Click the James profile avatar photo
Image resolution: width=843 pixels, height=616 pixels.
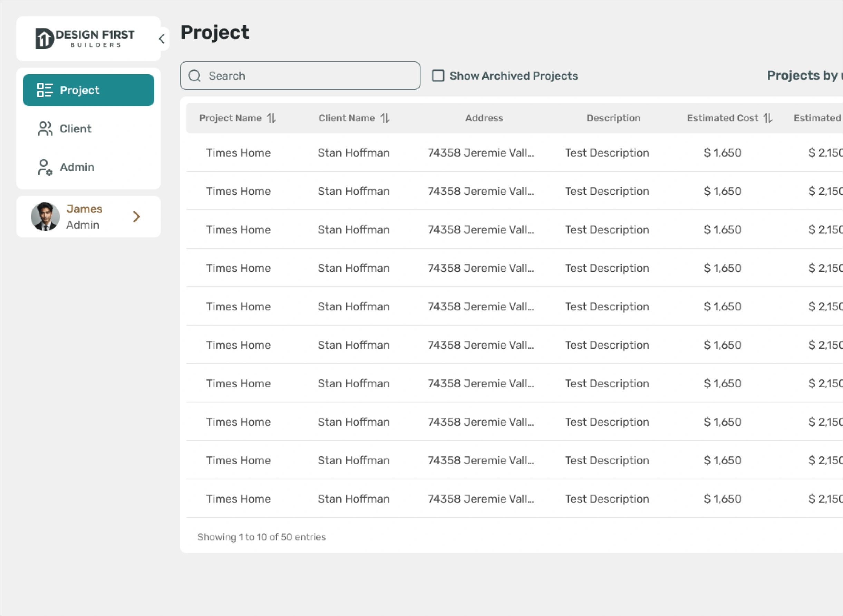coord(45,217)
